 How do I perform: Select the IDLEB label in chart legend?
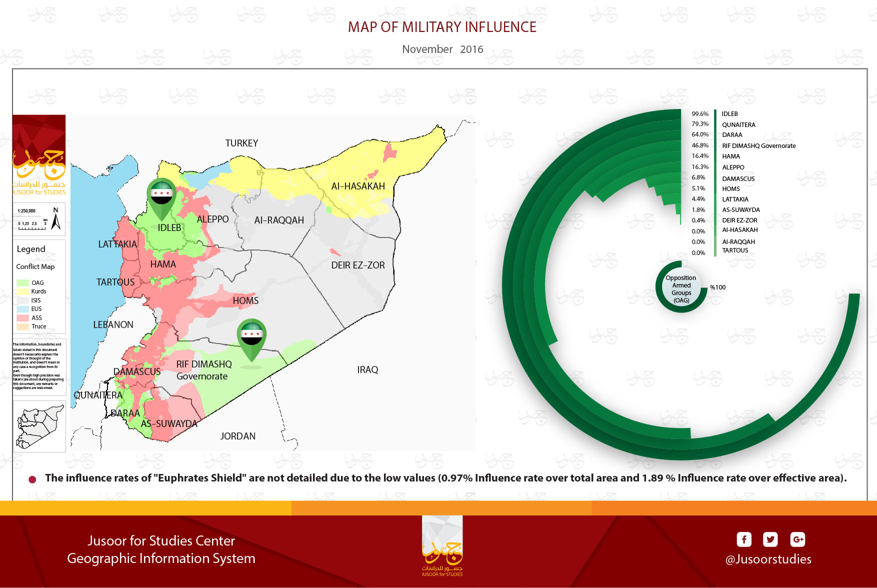click(x=729, y=114)
